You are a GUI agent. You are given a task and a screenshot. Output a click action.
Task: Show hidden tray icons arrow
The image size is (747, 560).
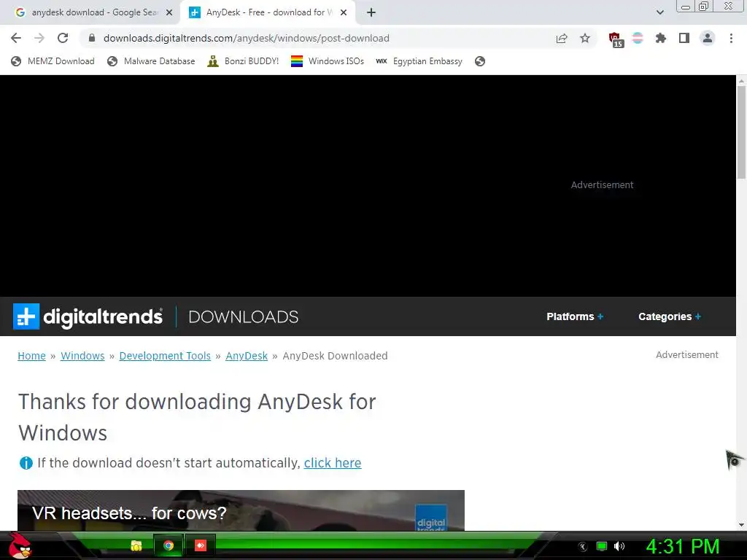583,547
